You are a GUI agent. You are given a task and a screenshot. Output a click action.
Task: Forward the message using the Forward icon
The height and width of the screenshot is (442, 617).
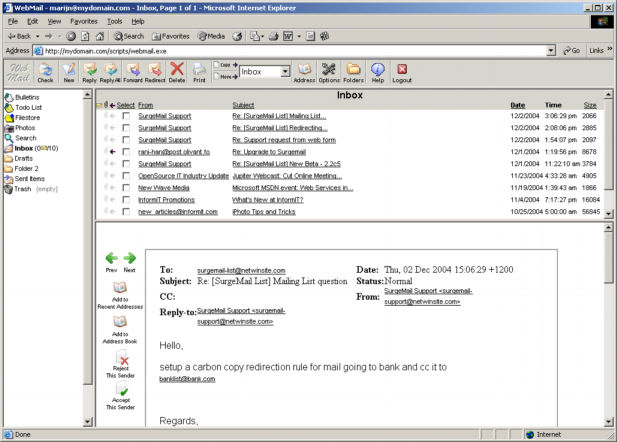132,72
